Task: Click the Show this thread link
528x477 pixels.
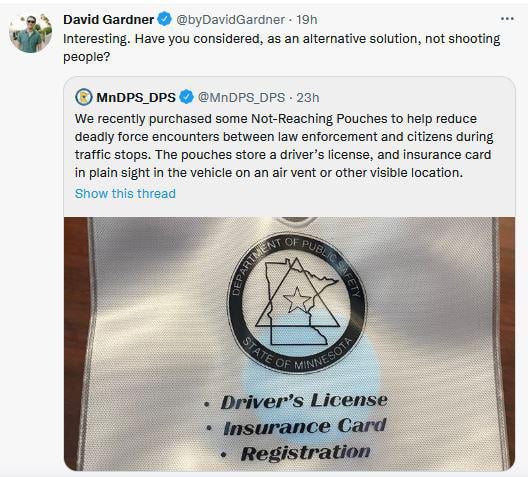Action: coord(125,194)
